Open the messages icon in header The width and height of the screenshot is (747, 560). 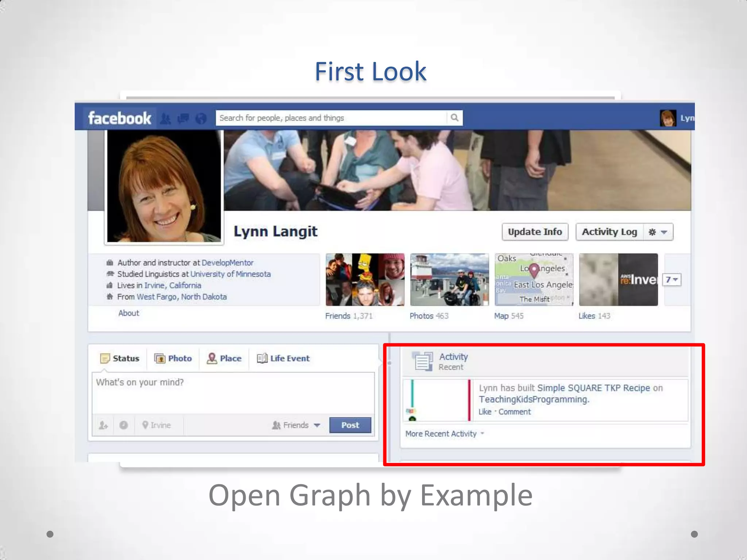coord(183,118)
